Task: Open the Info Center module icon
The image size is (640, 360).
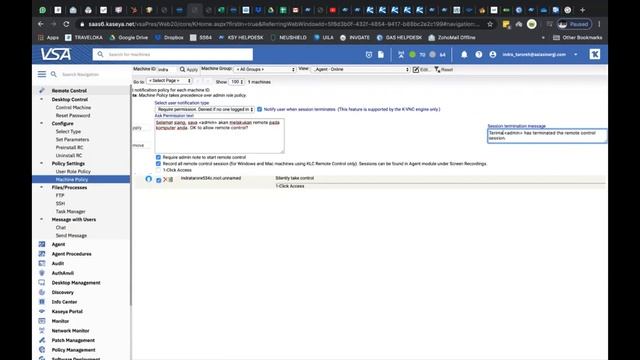Action: tap(42, 302)
